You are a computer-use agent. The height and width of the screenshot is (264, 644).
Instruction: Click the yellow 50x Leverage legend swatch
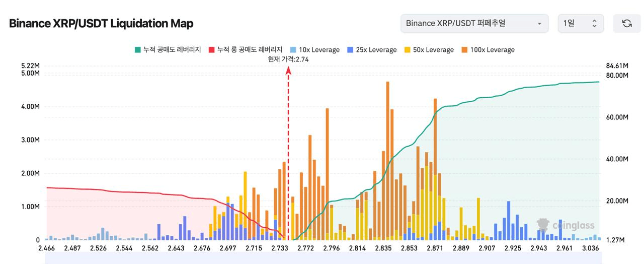[407, 49]
